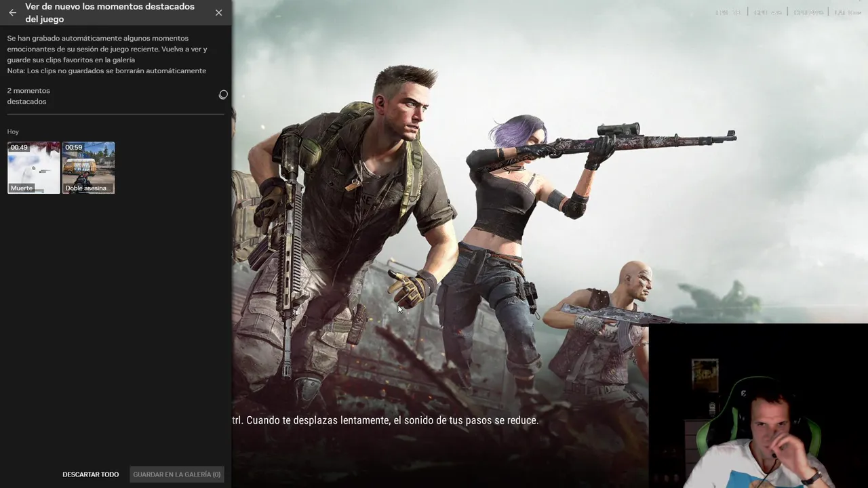Image resolution: width=868 pixels, height=488 pixels.
Task: Click the note 'Los clips no guardados se borrarán automáticamente'
Action: click(x=106, y=71)
